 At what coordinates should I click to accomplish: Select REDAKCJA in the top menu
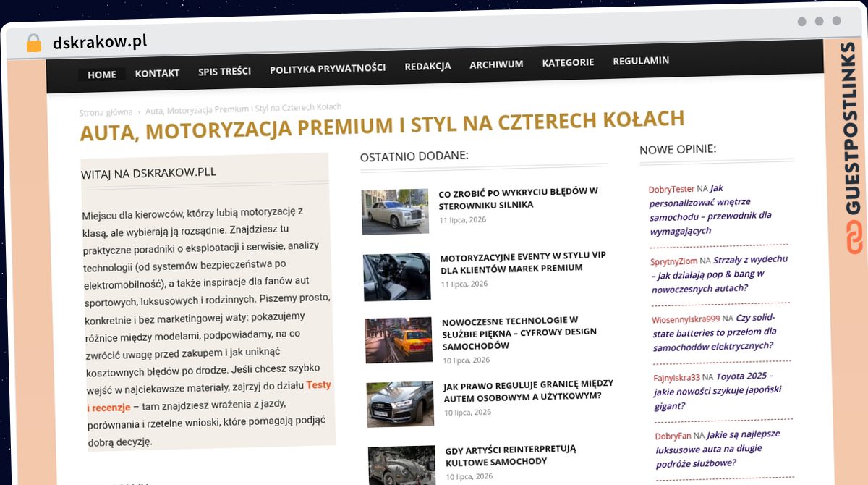pos(427,66)
